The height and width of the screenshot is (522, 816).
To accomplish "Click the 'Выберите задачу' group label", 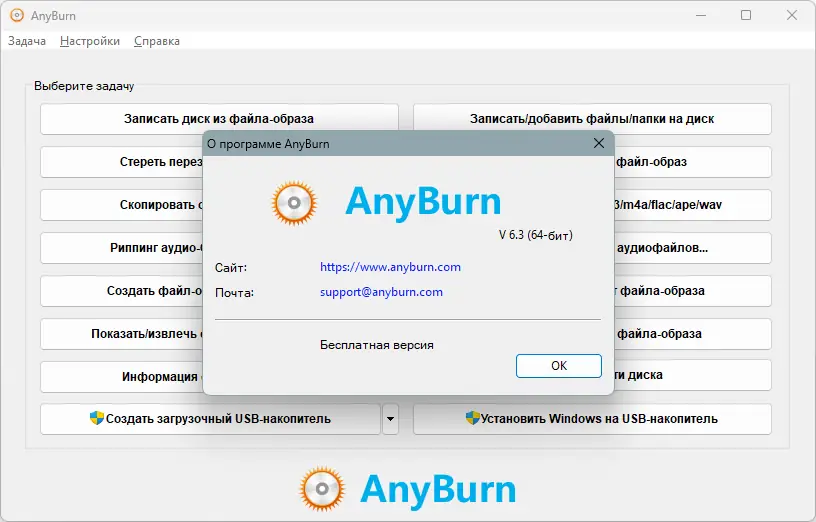I will click(x=84, y=86).
